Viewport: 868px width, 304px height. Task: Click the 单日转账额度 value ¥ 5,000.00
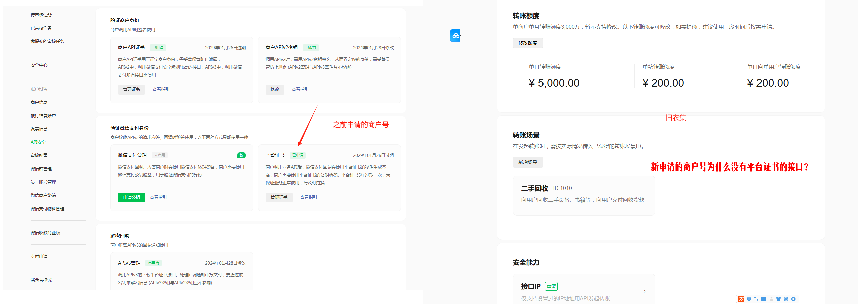coord(554,83)
